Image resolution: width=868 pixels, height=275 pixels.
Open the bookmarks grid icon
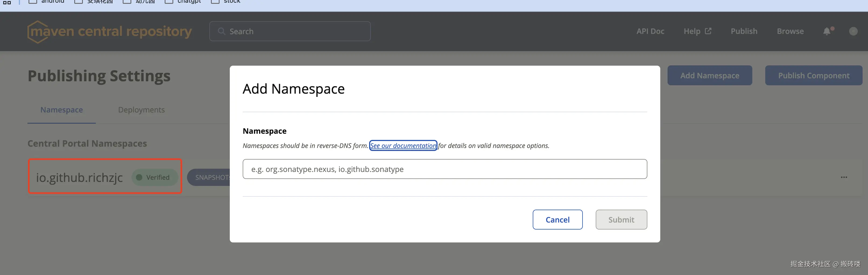pyautogui.click(x=7, y=2)
